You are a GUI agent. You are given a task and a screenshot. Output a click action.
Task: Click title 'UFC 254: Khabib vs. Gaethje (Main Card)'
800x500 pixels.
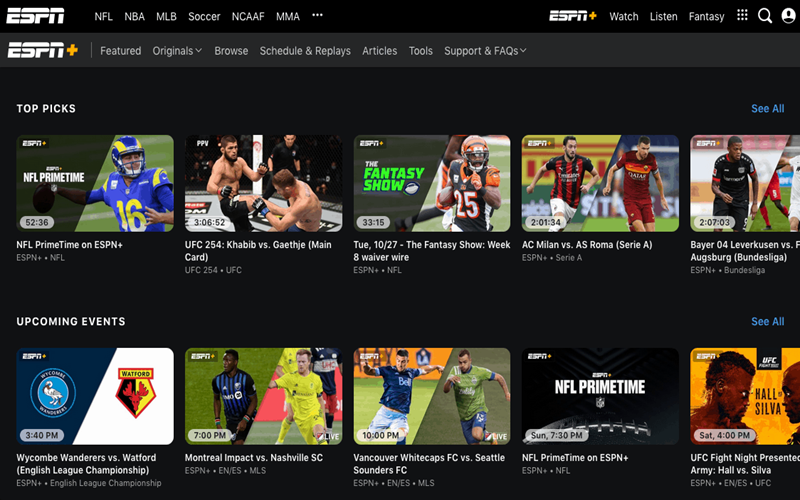[258, 251]
